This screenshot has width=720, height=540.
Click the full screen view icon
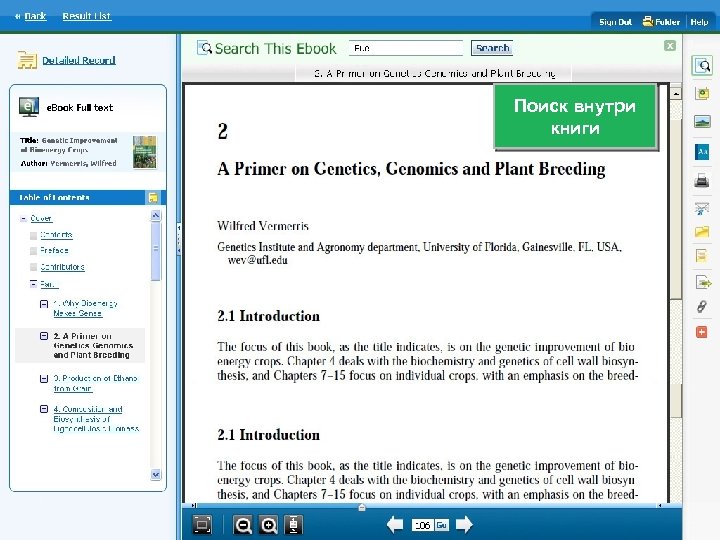tap(202, 524)
